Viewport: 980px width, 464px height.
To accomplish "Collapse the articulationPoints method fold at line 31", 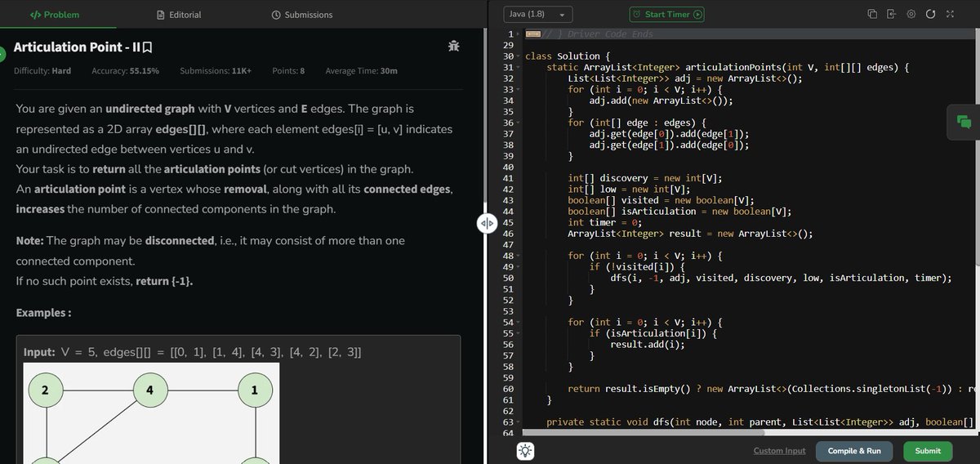I will (x=519, y=67).
